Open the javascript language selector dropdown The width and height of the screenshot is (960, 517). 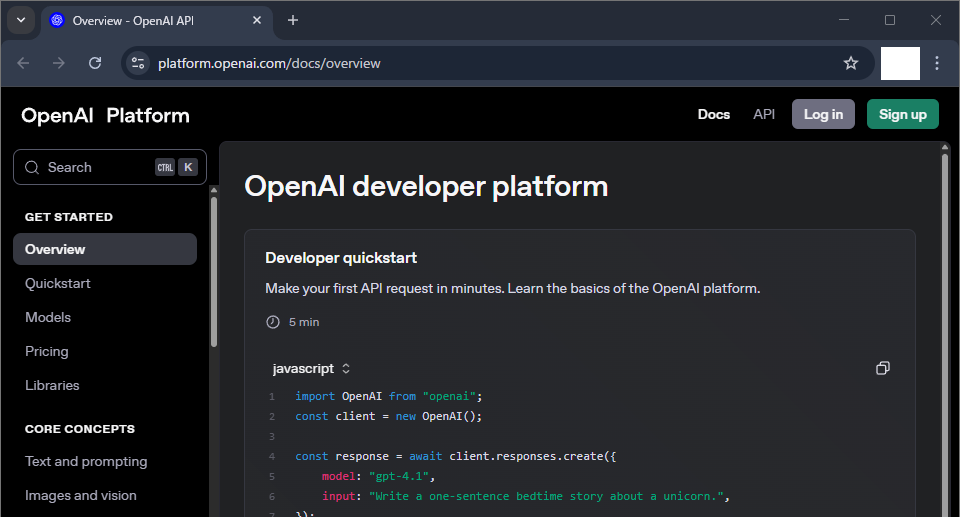pos(311,369)
